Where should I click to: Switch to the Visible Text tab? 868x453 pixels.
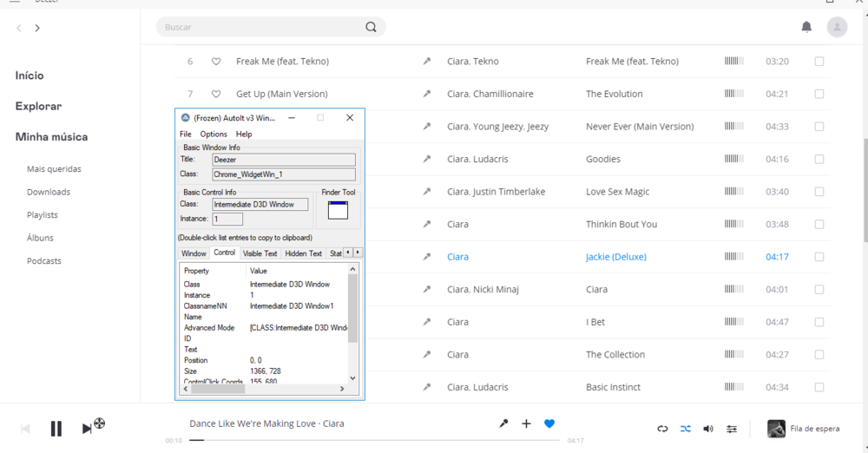(260, 253)
